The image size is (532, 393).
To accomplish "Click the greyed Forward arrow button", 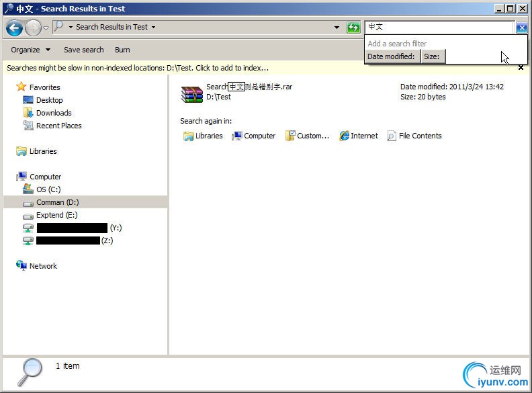I will coord(33,28).
